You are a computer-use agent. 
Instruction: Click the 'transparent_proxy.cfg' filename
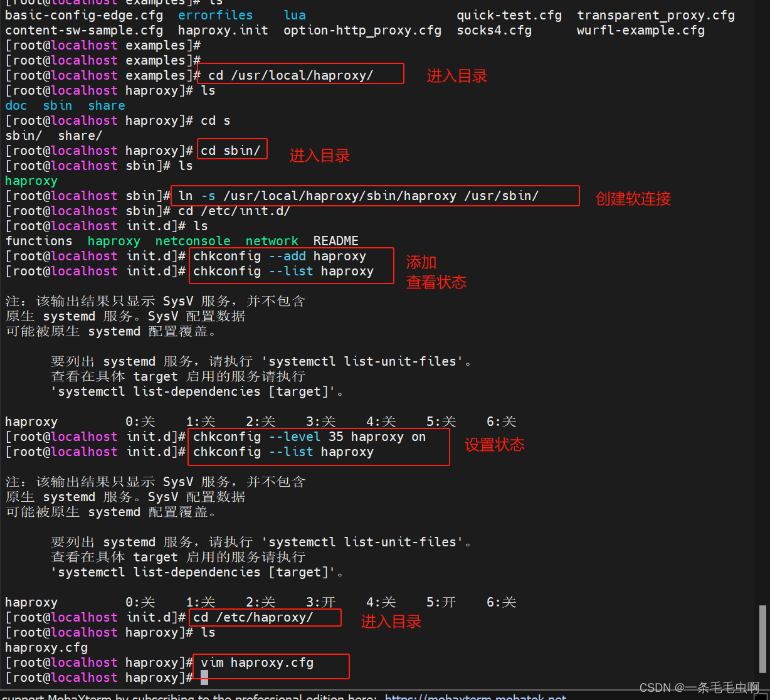click(x=655, y=14)
